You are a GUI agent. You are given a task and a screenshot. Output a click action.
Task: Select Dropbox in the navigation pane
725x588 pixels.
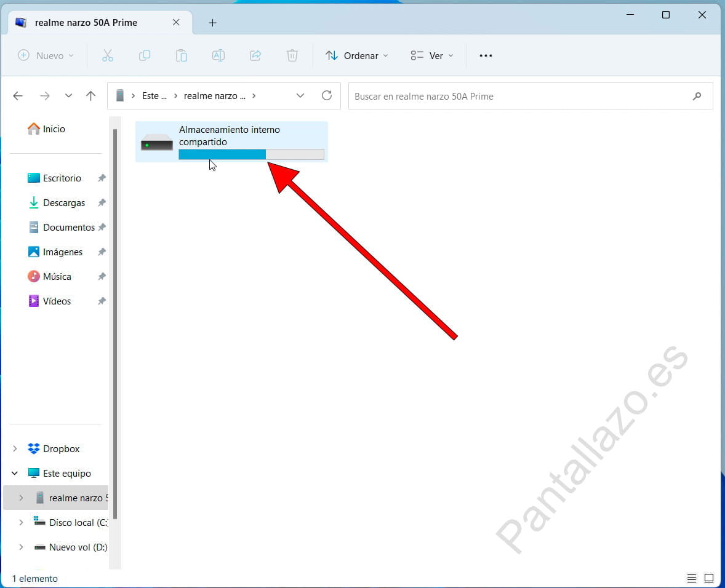(53, 448)
